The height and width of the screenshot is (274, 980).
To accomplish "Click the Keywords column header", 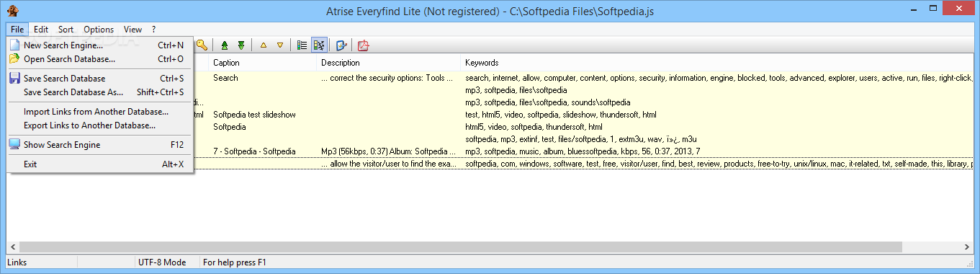I will tap(716, 63).
